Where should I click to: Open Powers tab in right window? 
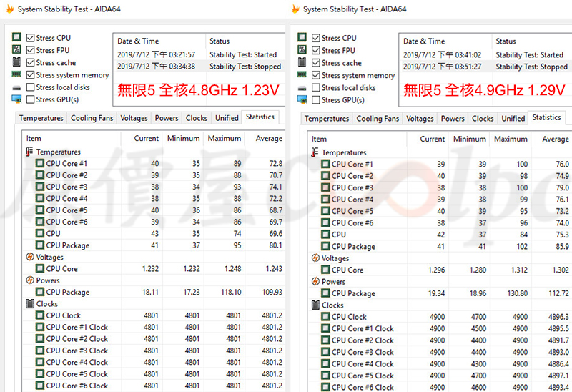pos(453,119)
